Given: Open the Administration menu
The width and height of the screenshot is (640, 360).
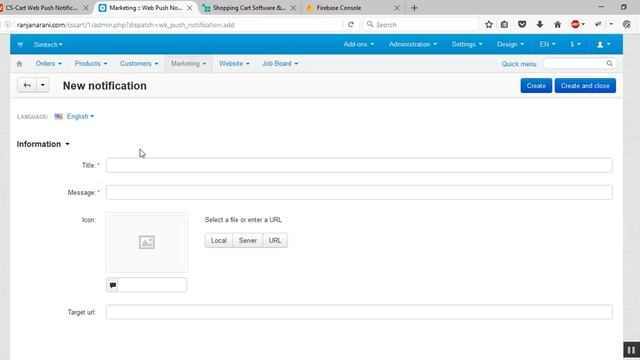Looking at the screenshot, I should (x=412, y=44).
